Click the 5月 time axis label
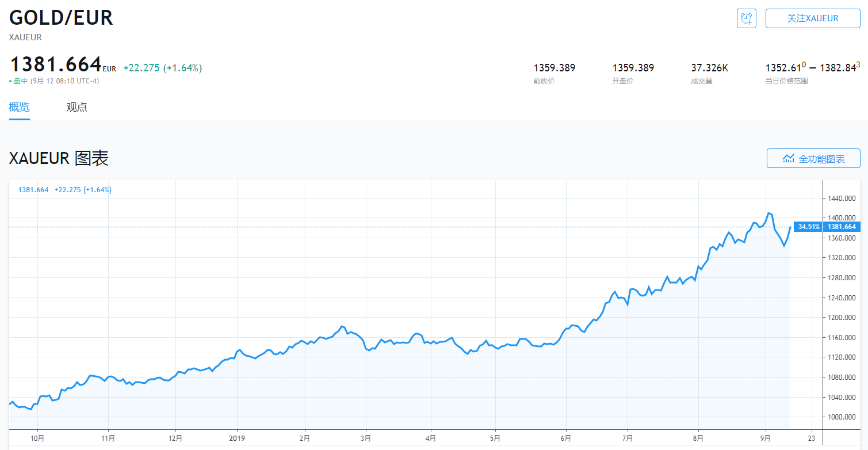Screen dimensions: 868x450 [495, 438]
